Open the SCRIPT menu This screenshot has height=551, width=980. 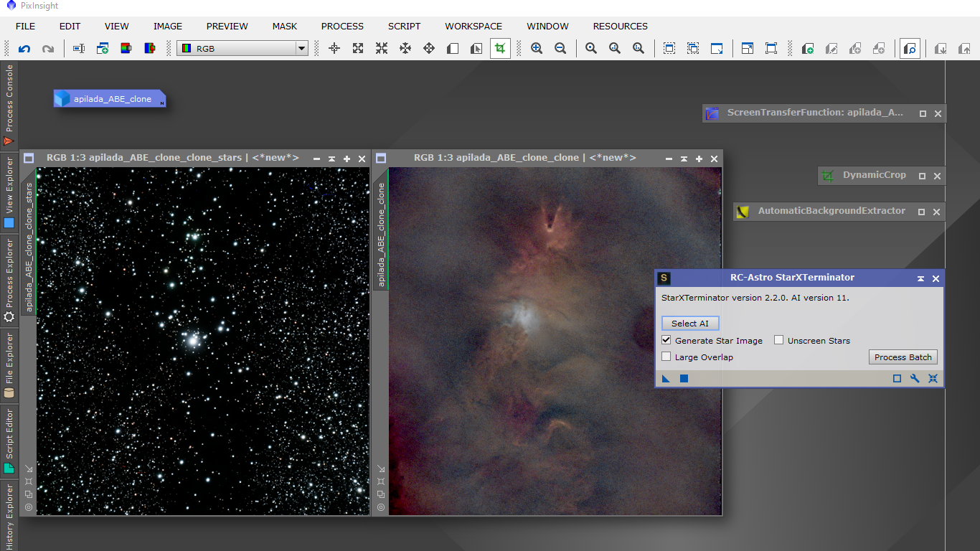click(405, 26)
